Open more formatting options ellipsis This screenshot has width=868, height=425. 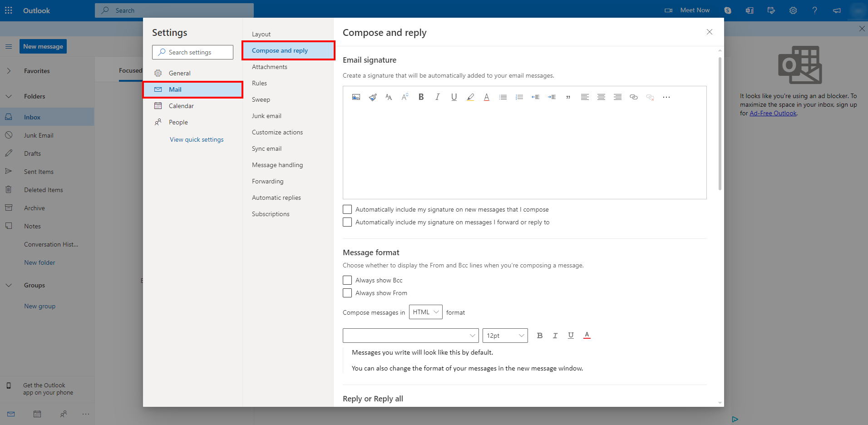(x=666, y=97)
